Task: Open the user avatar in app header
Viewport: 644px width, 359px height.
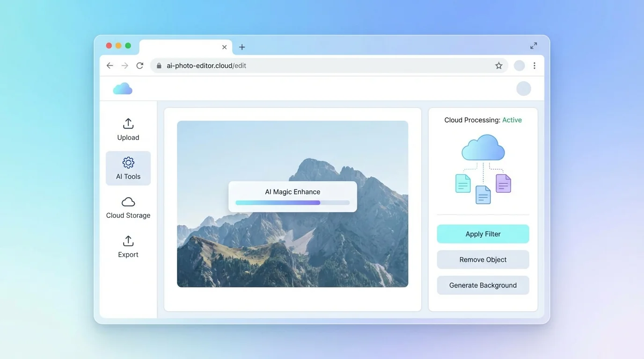Action: pyautogui.click(x=523, y=89)
